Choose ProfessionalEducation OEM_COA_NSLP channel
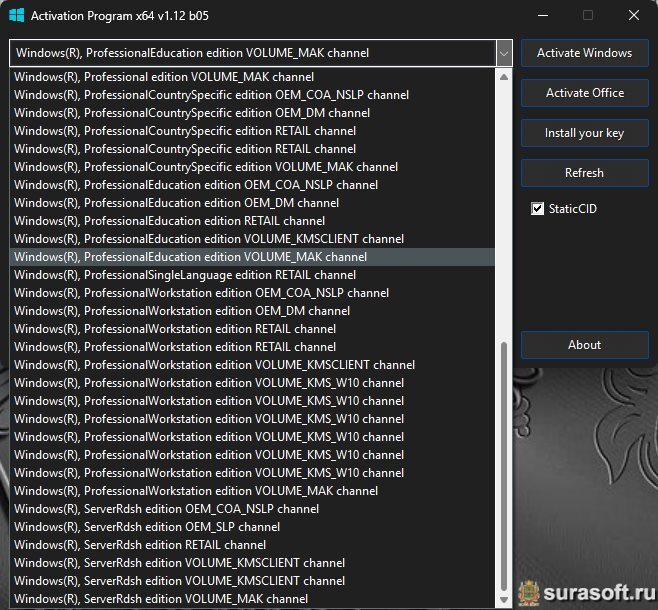658x610 pixels. 252,185
